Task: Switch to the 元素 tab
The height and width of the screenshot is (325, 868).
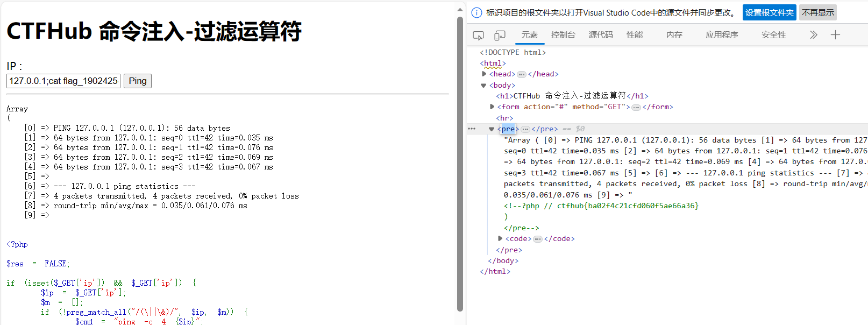Action: [x=529, y=35]
